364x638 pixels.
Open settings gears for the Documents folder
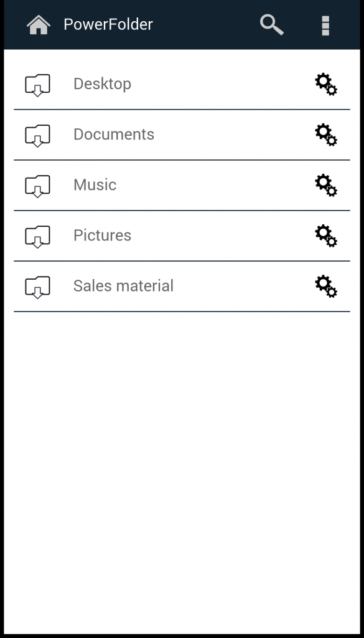pos(325,135)
